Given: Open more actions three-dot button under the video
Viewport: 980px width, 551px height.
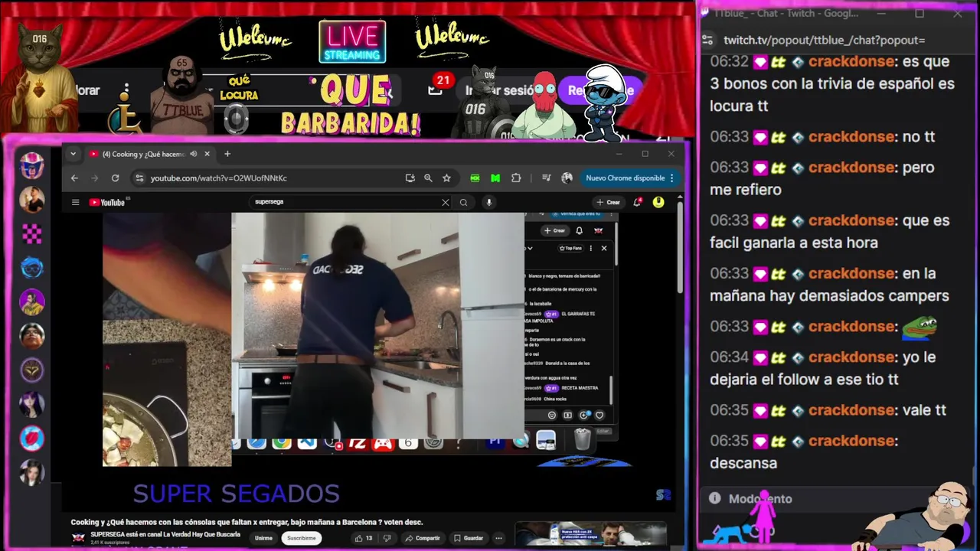Looking at the screenshot, I should [x=498, y=538].
